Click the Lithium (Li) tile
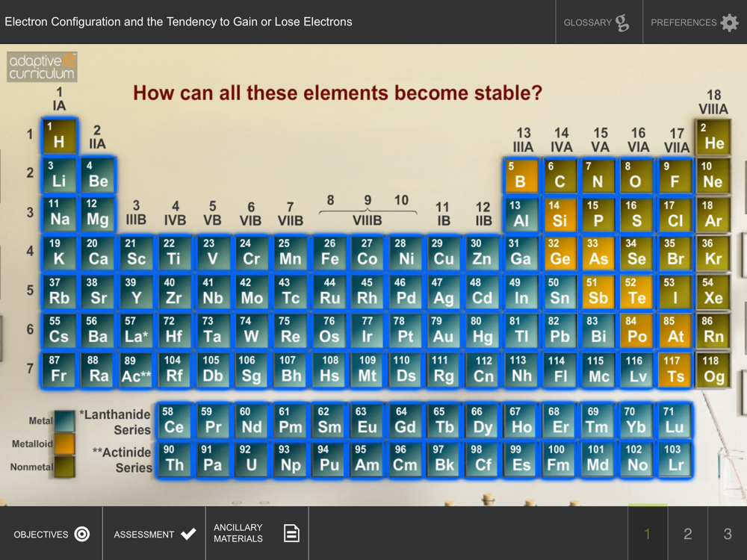The width and height of the screenshot is (747, 560). [x=59, y=175]
